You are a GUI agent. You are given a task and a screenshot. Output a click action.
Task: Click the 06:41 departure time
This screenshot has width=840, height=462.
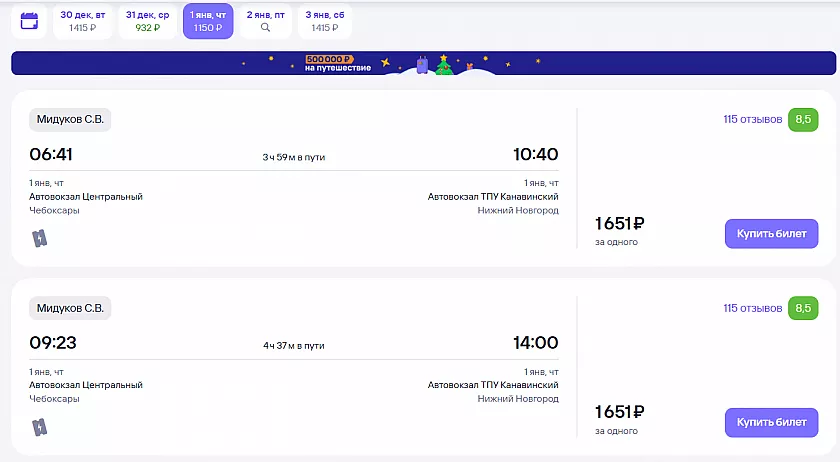tap(51, 155)
